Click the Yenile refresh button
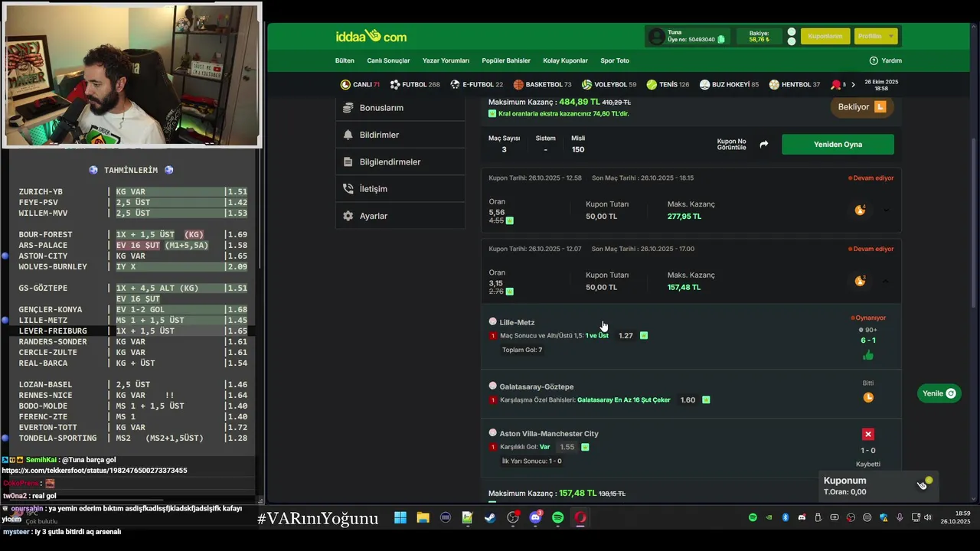This screenshot has width=980, height=551. [939, 393]
